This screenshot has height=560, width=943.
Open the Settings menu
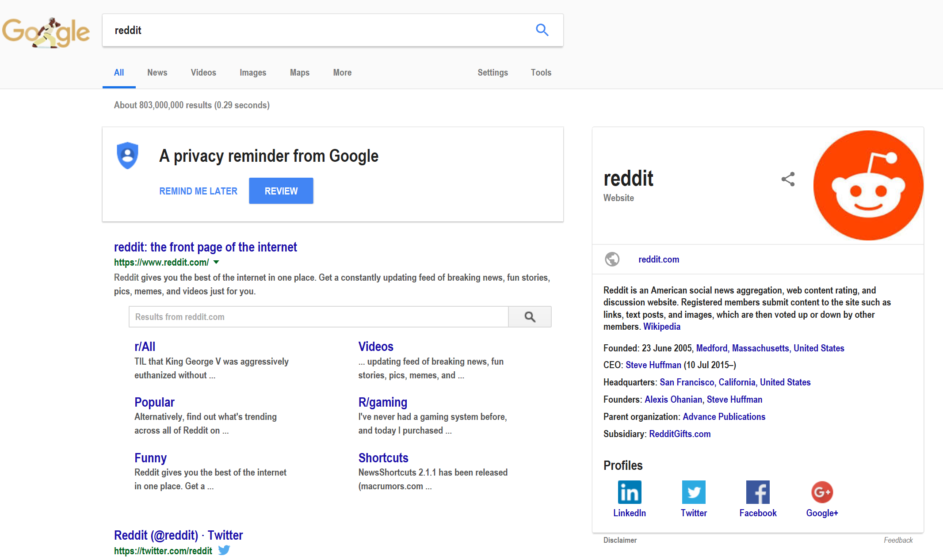tap(492, 72)
